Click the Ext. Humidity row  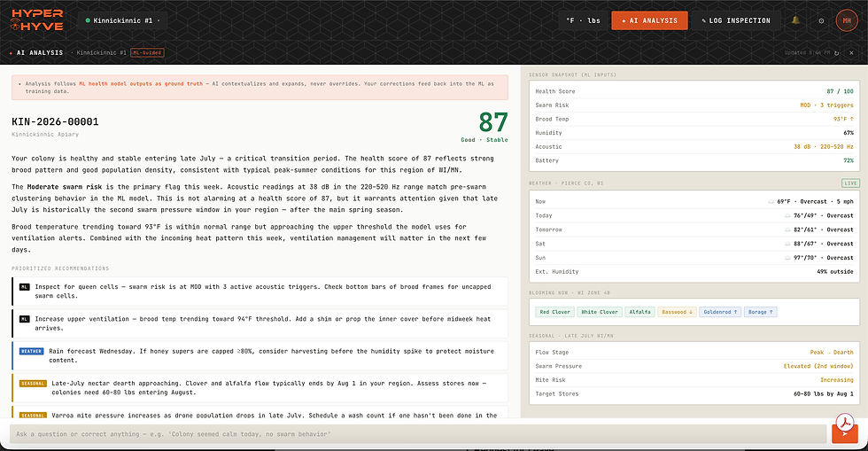[x=694, y=271]
